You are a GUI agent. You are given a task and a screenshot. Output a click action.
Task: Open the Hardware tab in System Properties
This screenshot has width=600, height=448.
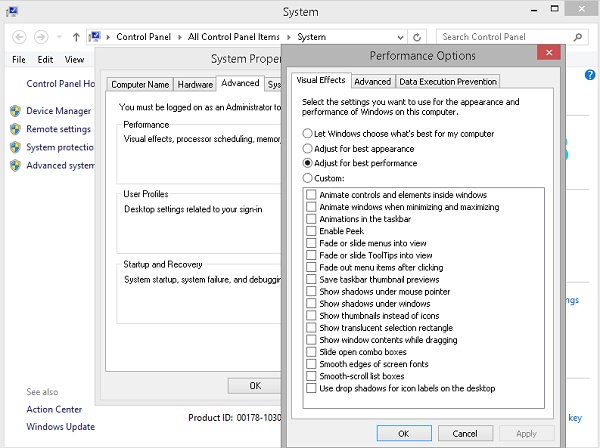(196, 85)
